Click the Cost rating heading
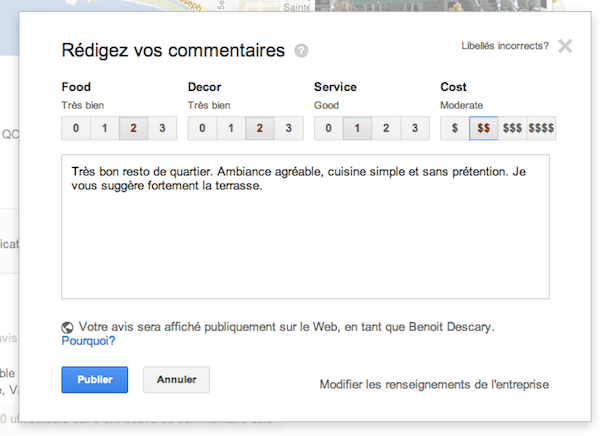The width and height of the screenshot is (600, 436). coord(453,87)
